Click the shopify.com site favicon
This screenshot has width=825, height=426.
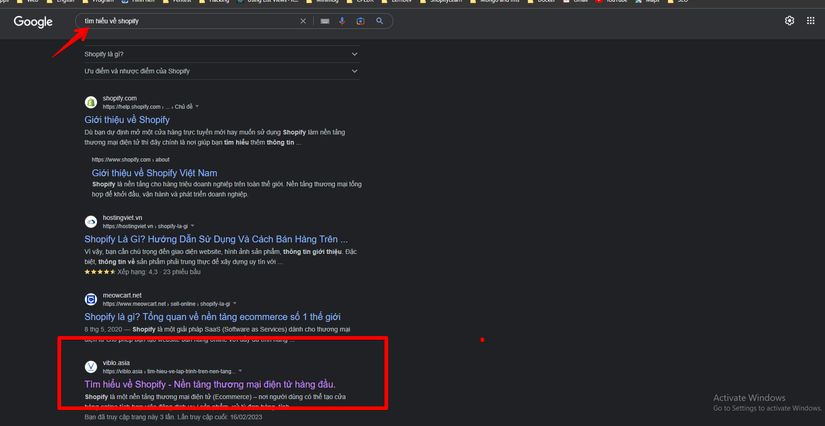pyautogui.click(x=91, y=102)
